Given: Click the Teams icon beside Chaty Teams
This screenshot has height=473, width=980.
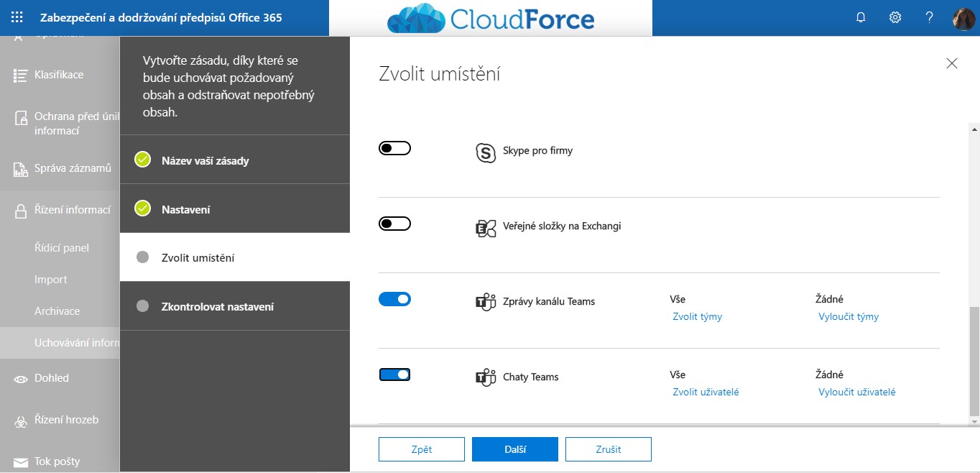Looking at the screenshot, I should (486, 377).
